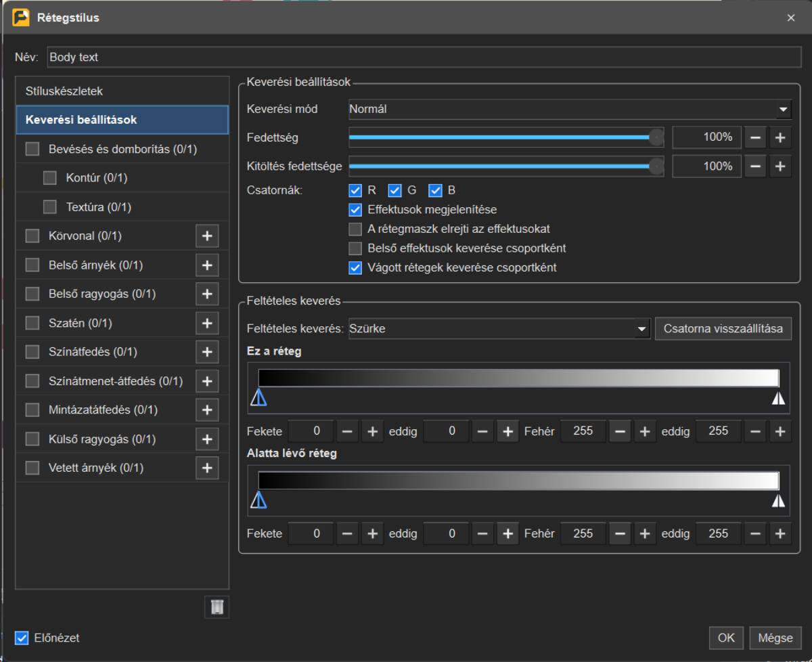Cancel the dialog with Mégse
Viewport: 812px width, 662px height.
pos(775,638)
